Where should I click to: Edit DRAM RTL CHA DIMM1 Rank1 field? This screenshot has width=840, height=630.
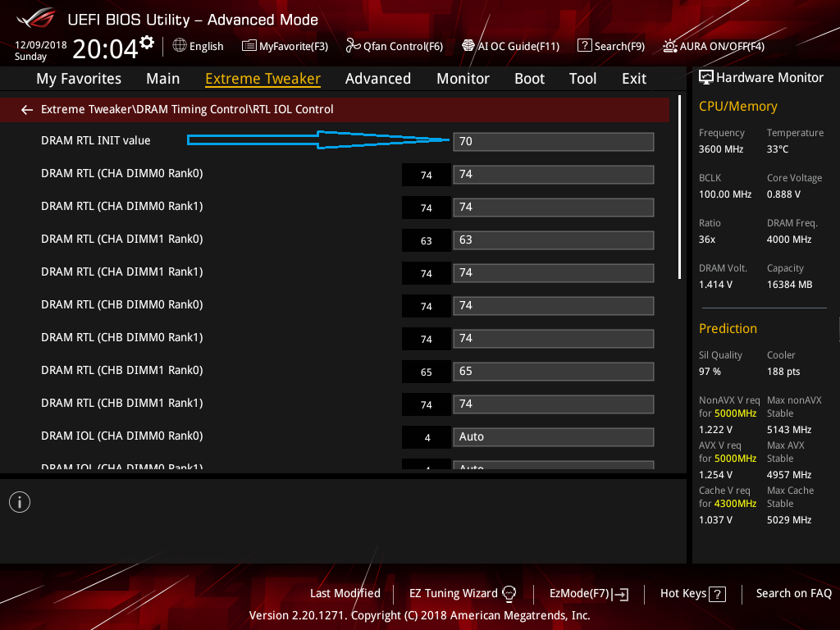pyautogui.click(x=554, y=272)
